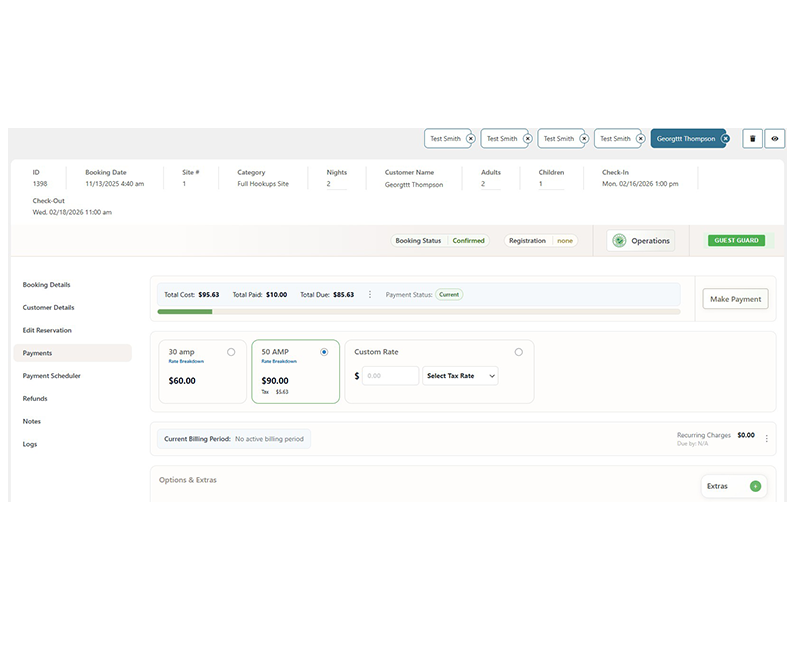
Task: Click the green GUEST GUARD button
Action: (x=736, y=241)
